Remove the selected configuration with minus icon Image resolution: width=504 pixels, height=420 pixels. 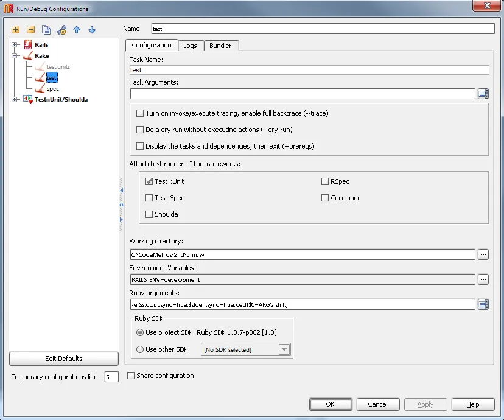[x=31, y=30]
